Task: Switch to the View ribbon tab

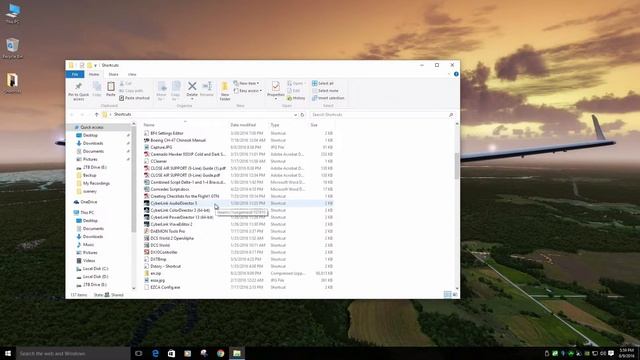Action: (132, 74)
